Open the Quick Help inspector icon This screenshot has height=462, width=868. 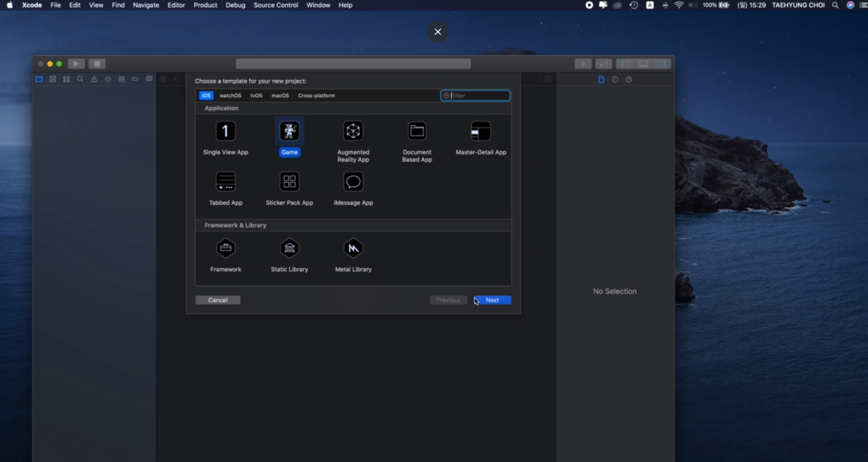click(x=629, y=80)
